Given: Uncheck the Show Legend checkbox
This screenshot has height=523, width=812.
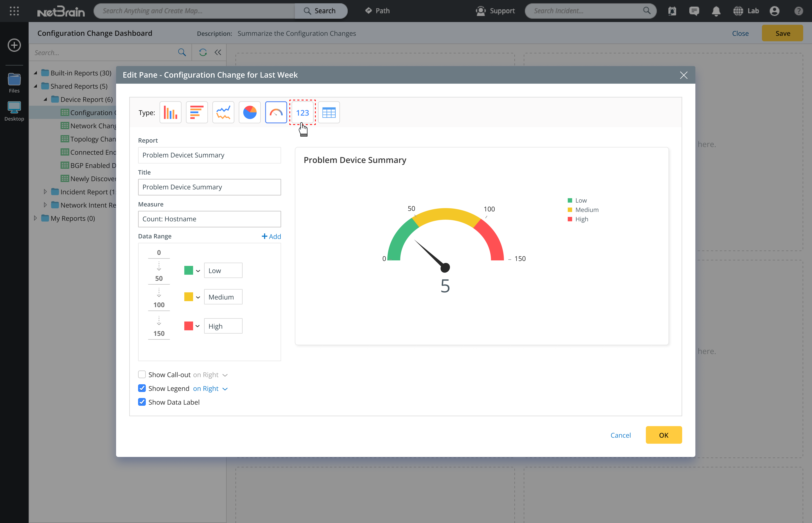Looking at the screenshot, I should tap(142, 388).
